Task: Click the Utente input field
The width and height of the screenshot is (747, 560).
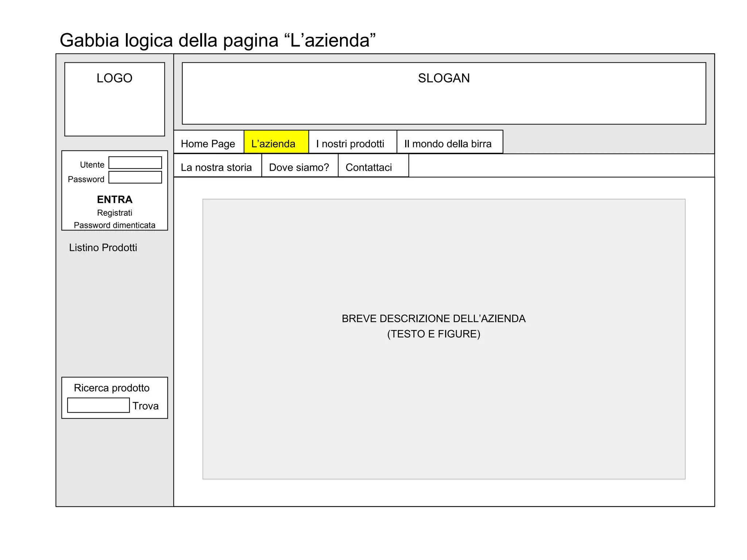Action: tap(135, 163)
